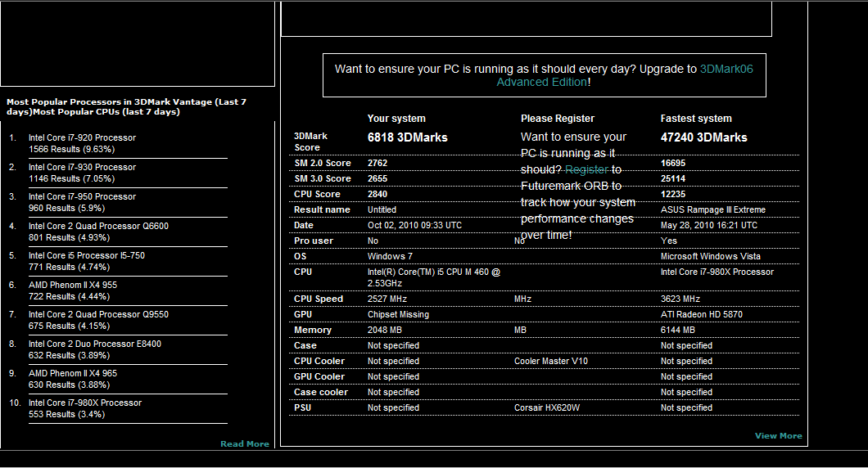This screenshot has height=468, width=868.
Task: Select Intel Core 2 Quad Processor Q6600 entry
Action: [x=98, y=226]
